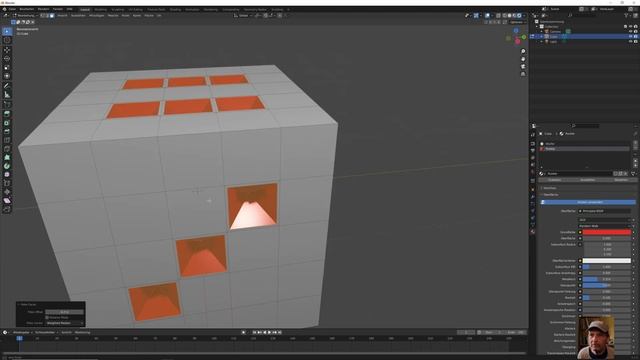Click the pan view hand icon
Screen dimensions: 640x360
(x=523, y=59)
